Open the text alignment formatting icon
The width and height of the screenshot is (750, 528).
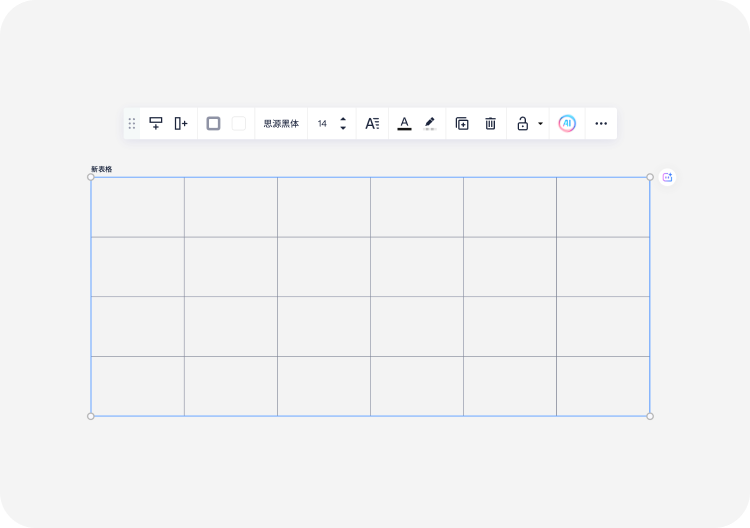tap(372, 123)
